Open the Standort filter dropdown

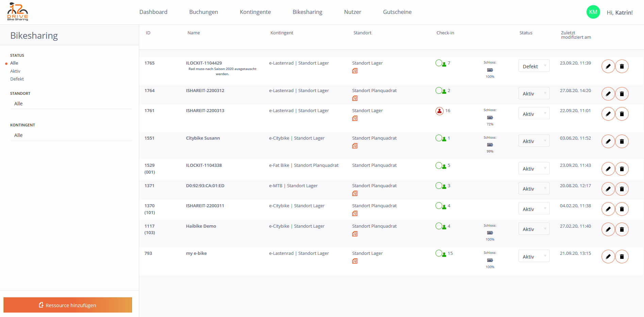[x=71, y=104]
